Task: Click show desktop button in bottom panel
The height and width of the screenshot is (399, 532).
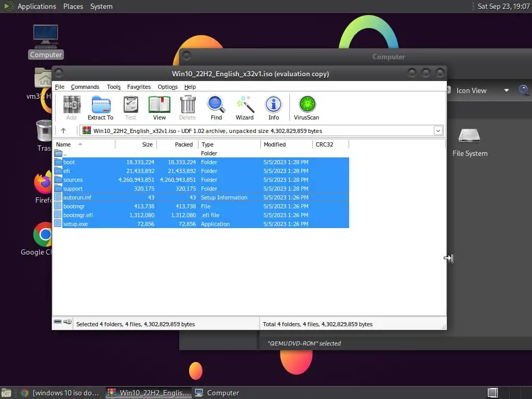Action: 6,393
